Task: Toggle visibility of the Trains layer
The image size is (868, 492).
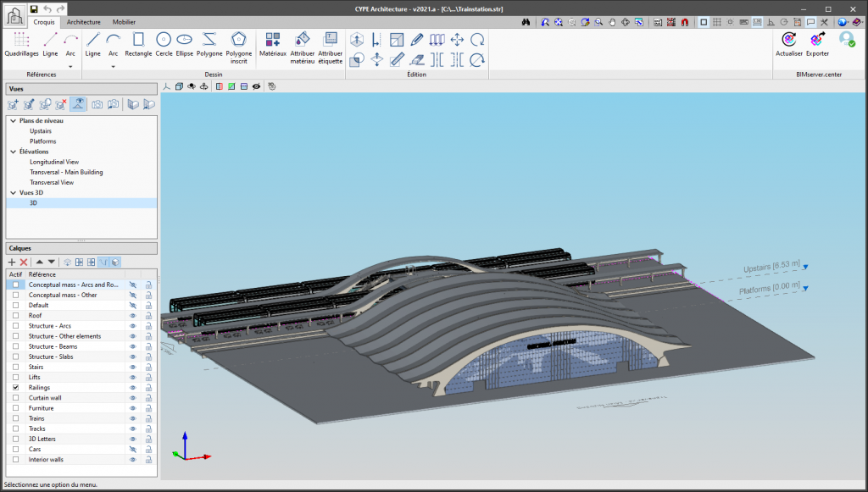Action: coord(132,418)
